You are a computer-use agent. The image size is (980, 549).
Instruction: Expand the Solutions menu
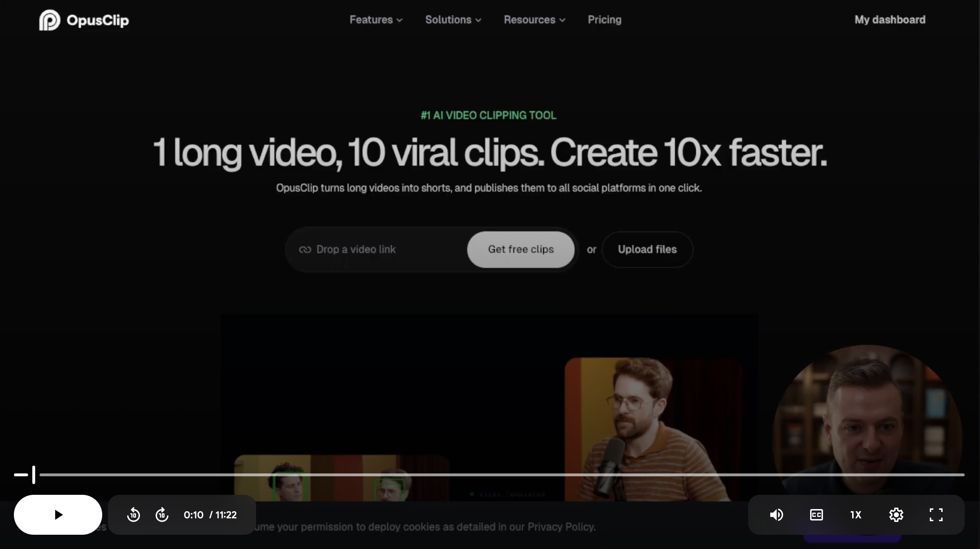(x=453, y=20)
